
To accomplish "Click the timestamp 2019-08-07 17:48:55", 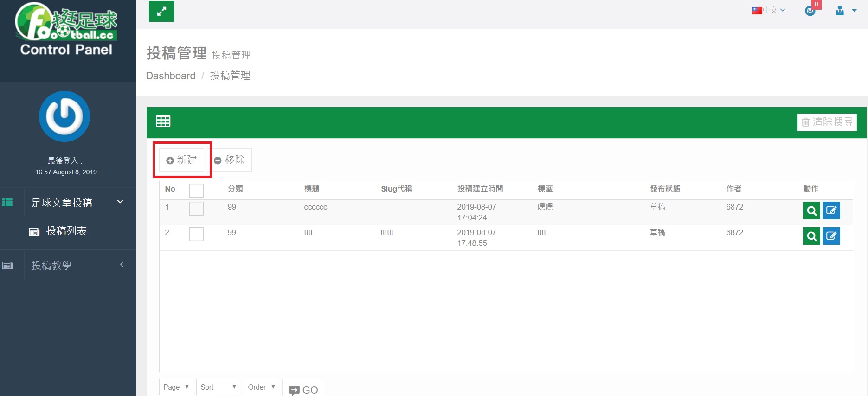I will 476,237.
